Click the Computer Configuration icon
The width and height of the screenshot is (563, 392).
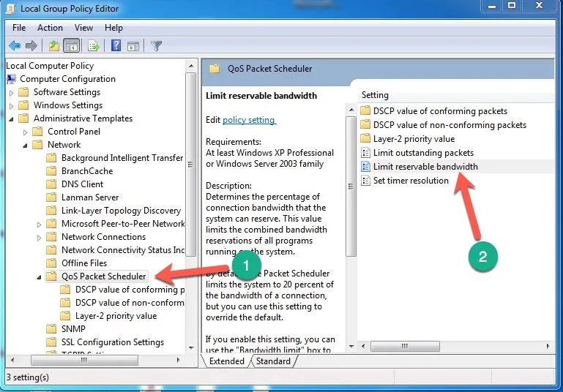pos(11,79)
